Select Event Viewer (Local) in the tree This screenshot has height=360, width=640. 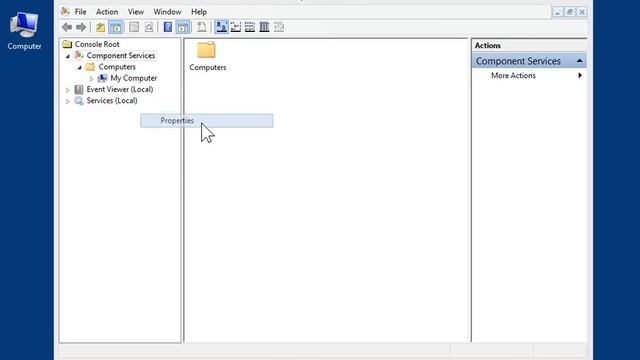pyautogui.click(x=120, y=89)
